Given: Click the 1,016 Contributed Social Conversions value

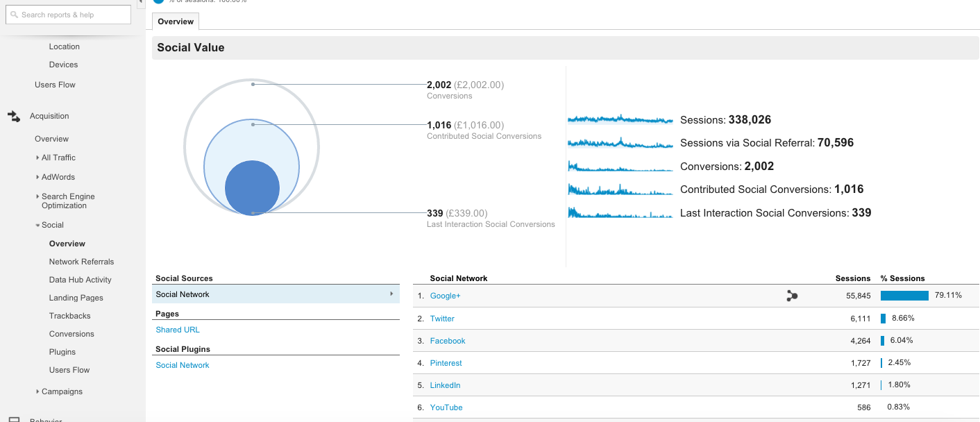Looking at the screenshot, I should (439, 125).
